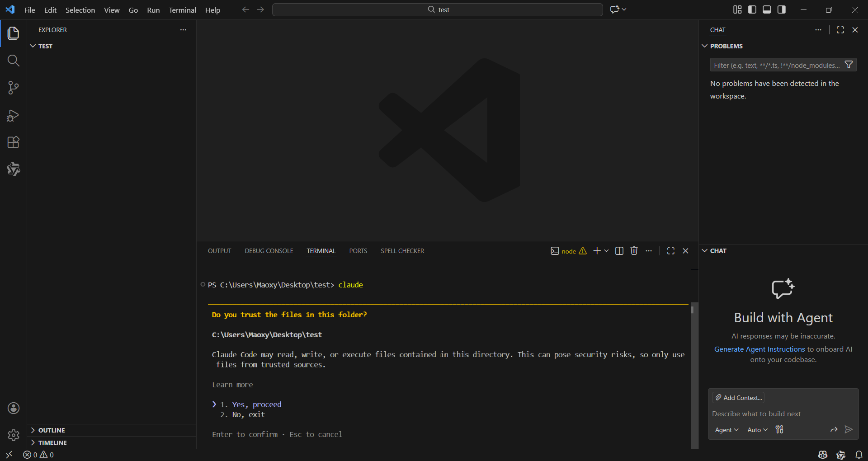Open the errors and warnings status item
Viewport: 868px width, 461px height.
click(x=38, y=455)
